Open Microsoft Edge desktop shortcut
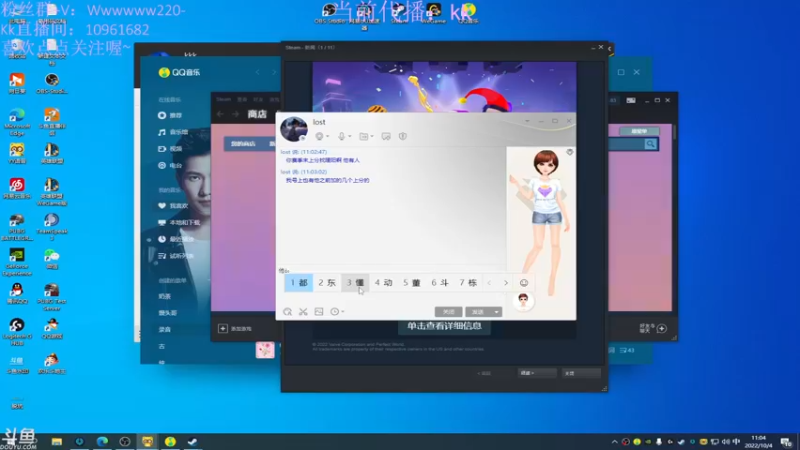The width and height of the screenshot is (800, 450). point(17,121)
